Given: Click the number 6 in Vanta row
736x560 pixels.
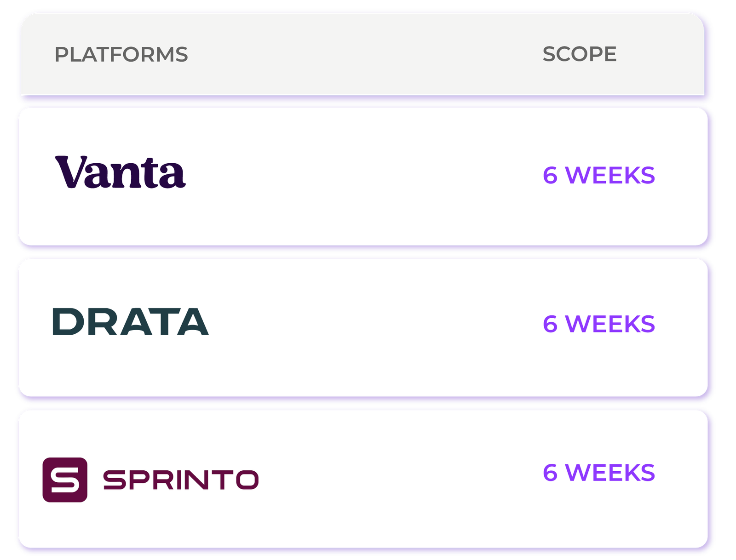Looking at the screenshot, I should (550, 175).
